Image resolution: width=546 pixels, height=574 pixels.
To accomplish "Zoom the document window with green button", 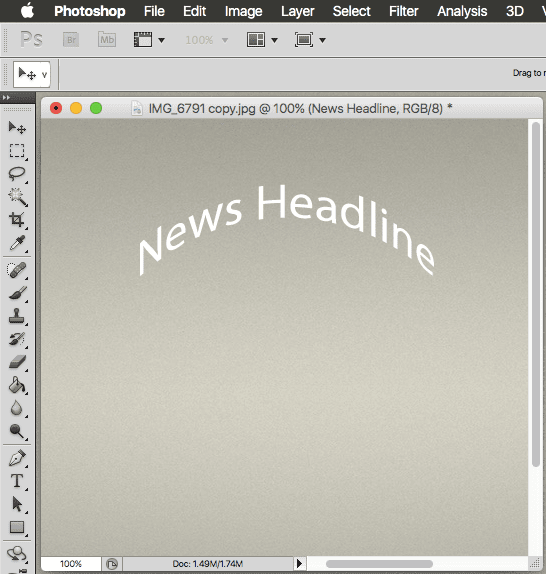I will pyautogui.click(x=96, y=108).
